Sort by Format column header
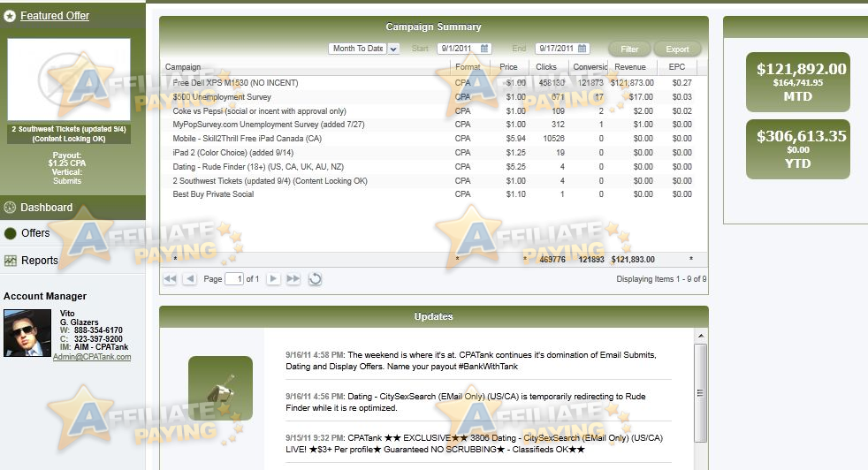Image resolution: width=868 pixels, height=470 pixels. (x=468, y=67)
